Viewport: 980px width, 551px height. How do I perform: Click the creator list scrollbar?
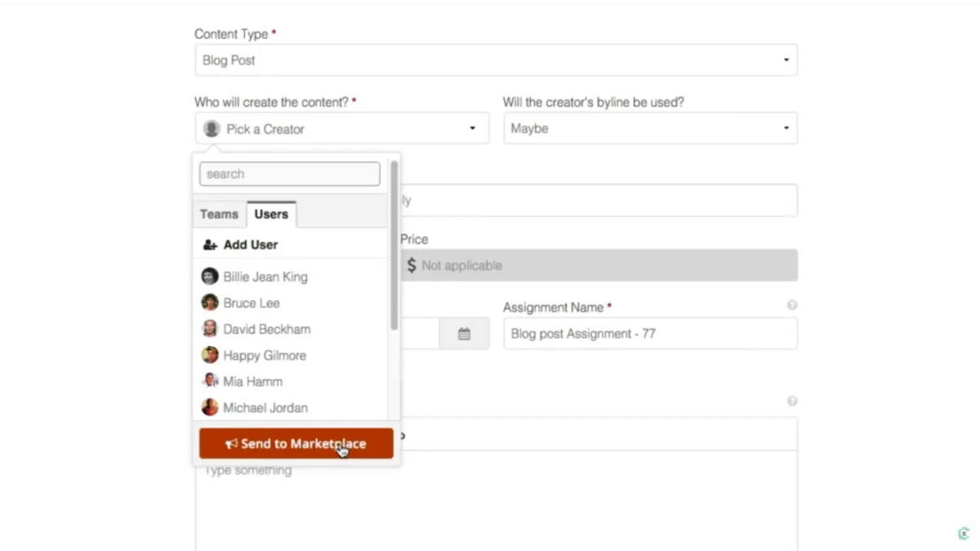point(394,245)
